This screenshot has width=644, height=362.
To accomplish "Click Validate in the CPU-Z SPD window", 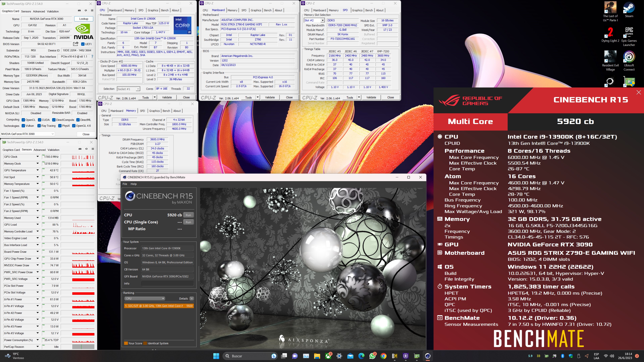I will click(371, 97).
